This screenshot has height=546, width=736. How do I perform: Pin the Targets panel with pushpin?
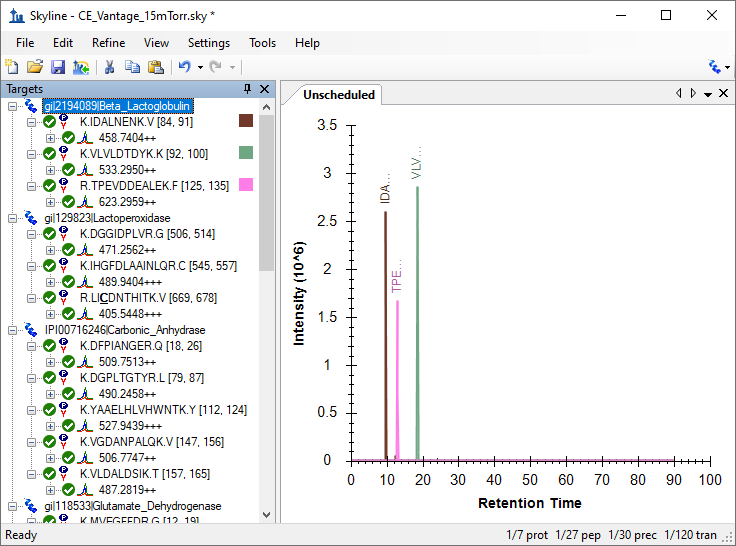pos(247,89)
